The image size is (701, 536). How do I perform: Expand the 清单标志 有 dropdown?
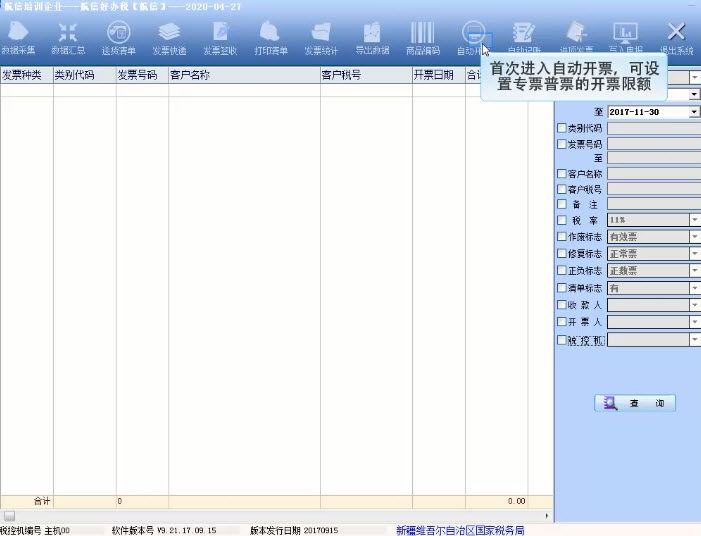coord(694,288)
